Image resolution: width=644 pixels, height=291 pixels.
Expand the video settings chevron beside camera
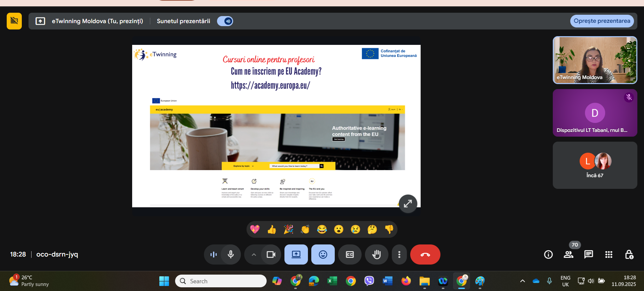point(254,254)
